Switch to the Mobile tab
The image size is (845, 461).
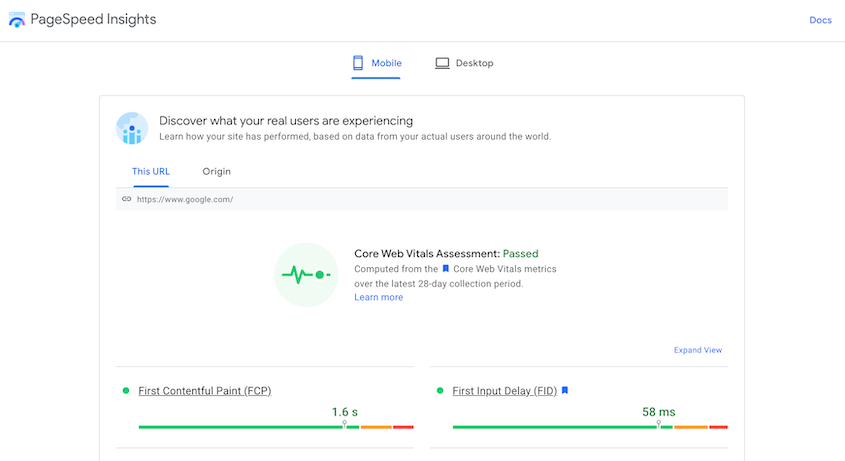[x=376, y=63]
